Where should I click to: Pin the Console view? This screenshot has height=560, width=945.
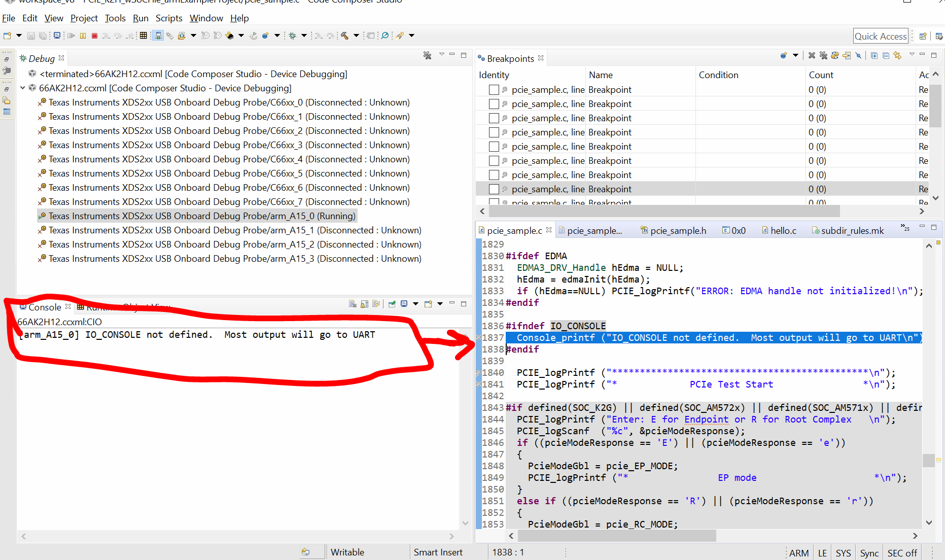392,304
